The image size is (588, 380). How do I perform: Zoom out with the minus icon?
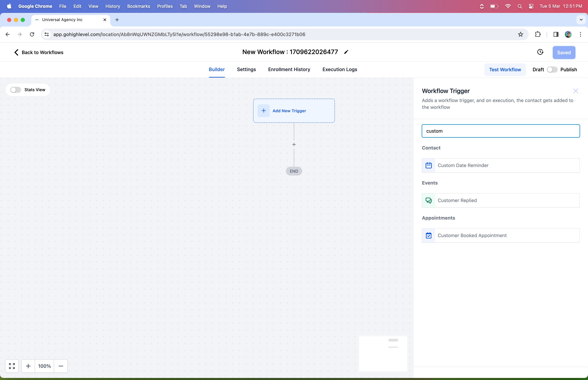click(x=61, y=366)
